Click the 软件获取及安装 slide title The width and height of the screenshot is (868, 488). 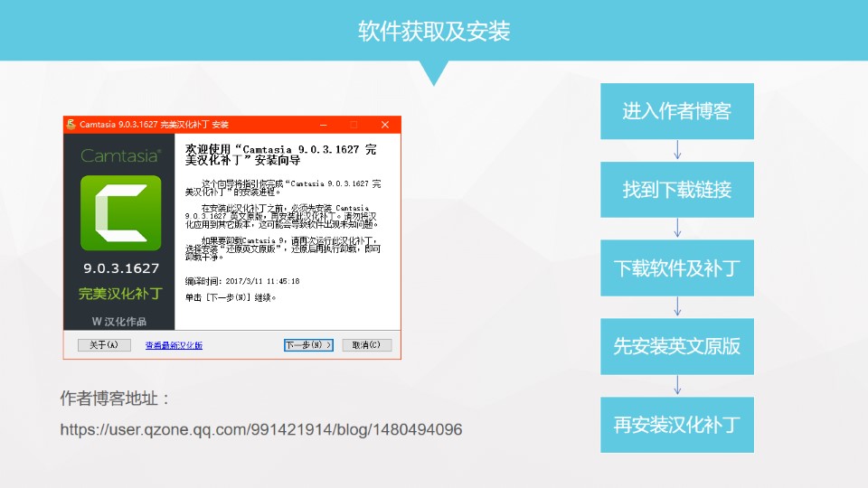coord(434,32)
